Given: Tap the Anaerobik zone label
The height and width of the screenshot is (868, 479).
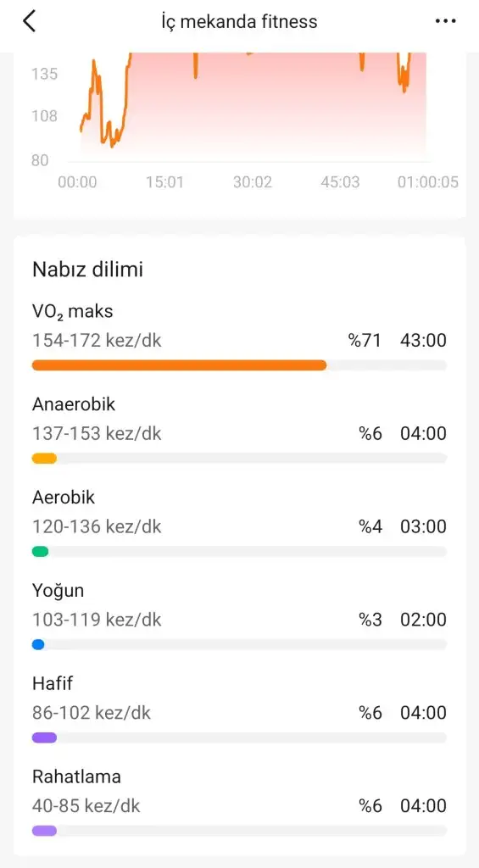Looking at the screenshot, I should coord(74,404).
